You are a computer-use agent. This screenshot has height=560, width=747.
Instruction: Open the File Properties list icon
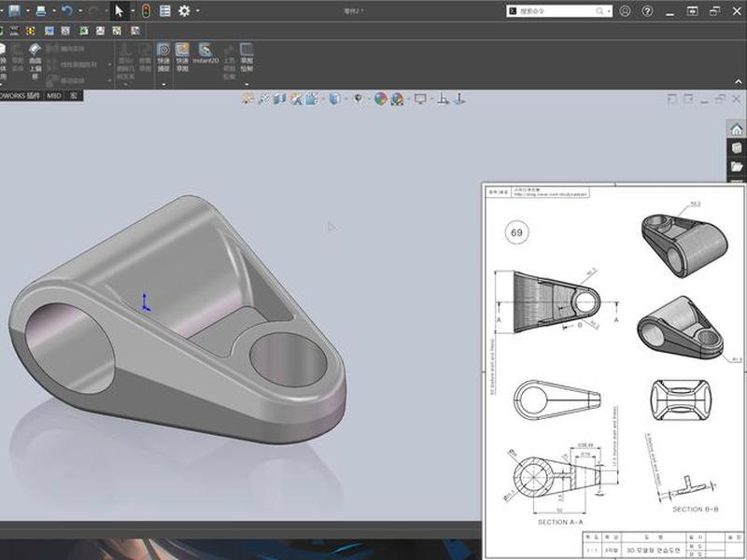(x=165, y=10)
